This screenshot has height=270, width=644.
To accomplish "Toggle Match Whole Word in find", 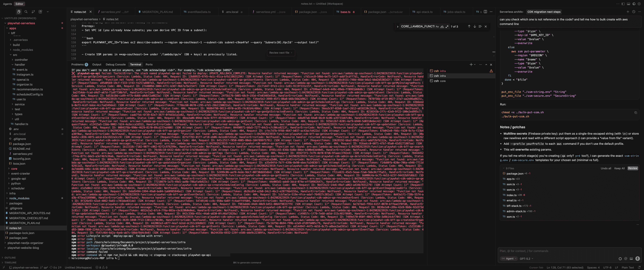I will pos(442,27).
